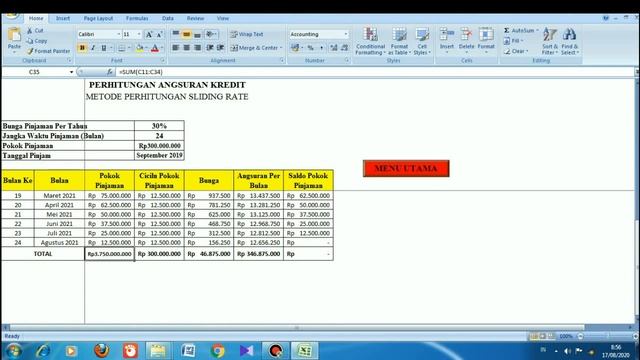
Task: Click Merge & Center button
Action: point(256,48)
